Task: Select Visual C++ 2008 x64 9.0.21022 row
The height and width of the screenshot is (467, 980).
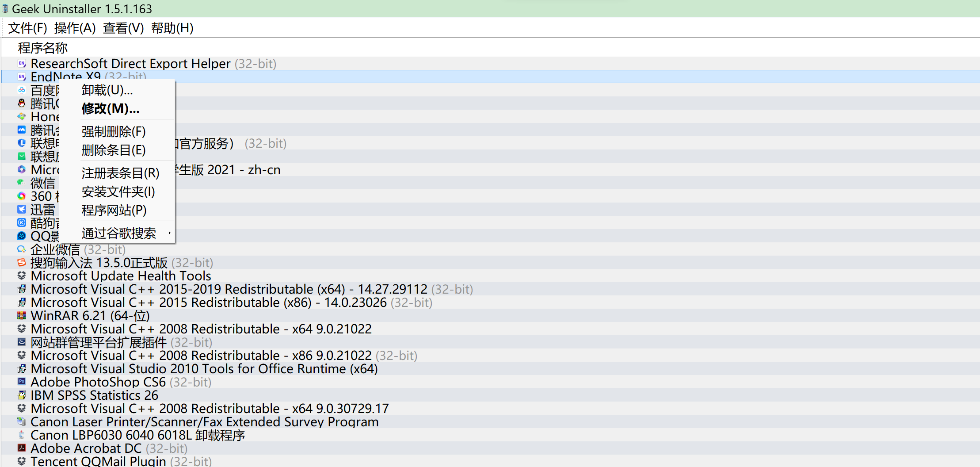Action: point(491,329)
